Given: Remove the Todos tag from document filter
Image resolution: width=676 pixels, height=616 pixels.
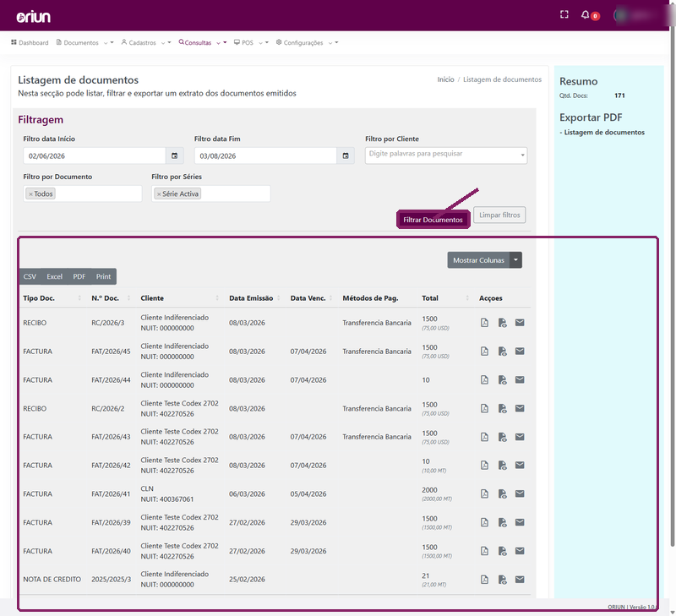Looking at the screenshot, I should 30,194.
